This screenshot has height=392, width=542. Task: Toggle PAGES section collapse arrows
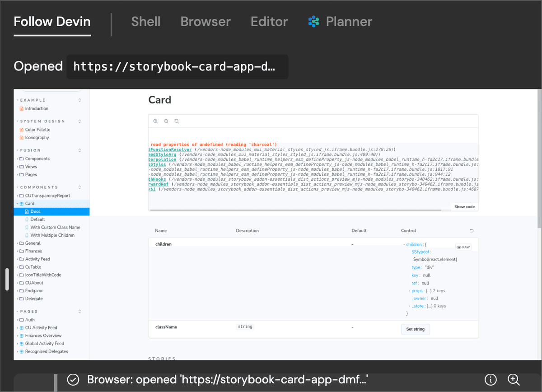tap(80, 312)
